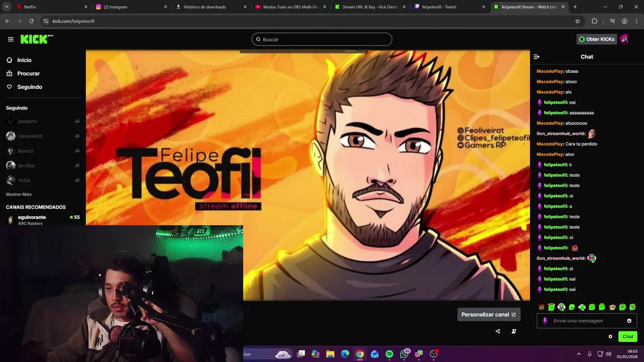The image size is (644, 362).
Task: Pick the green emote with white headphones
Action: coord(582,307)
